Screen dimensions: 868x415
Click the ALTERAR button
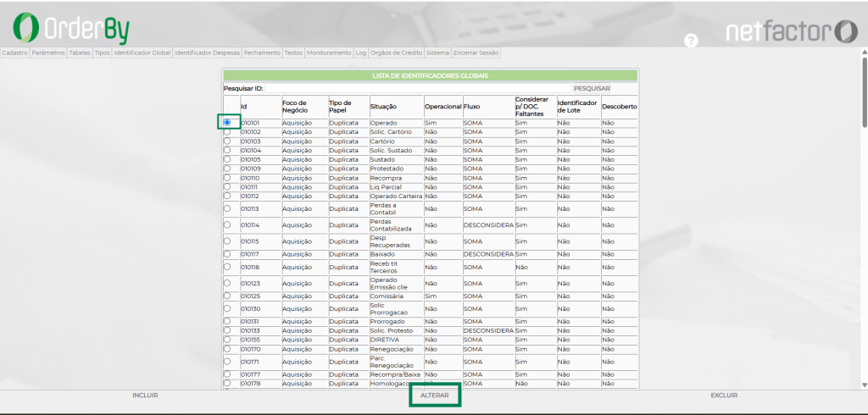click(435, 396)
